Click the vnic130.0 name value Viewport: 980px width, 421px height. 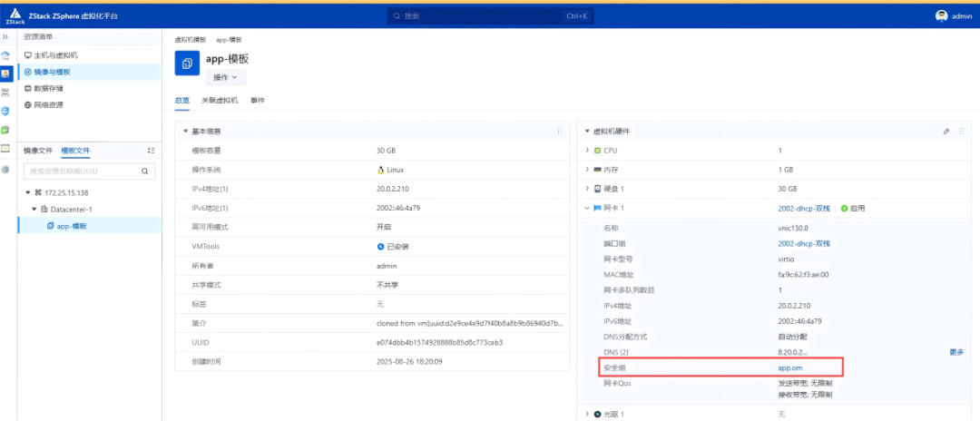[x=793, y=229]
